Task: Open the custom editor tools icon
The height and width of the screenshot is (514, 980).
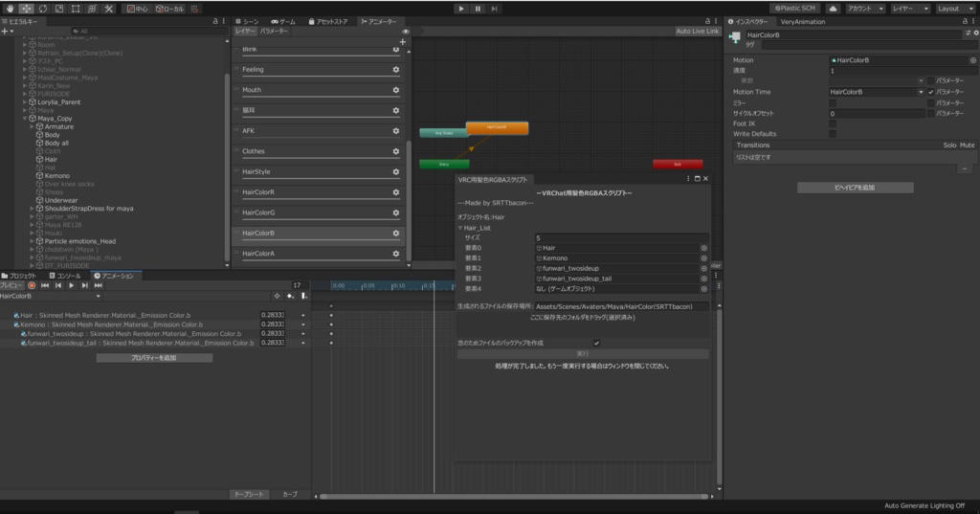Action: 108,9
